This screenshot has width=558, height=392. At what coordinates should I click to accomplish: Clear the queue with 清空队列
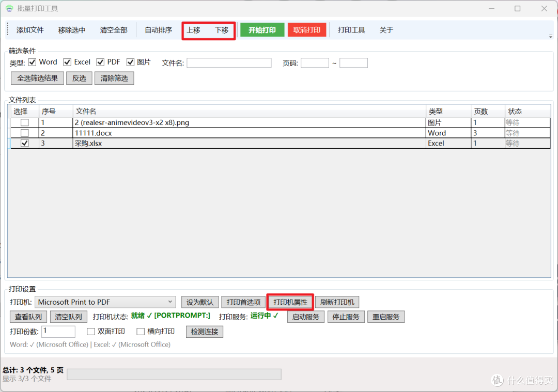click(x=68, y=317)
